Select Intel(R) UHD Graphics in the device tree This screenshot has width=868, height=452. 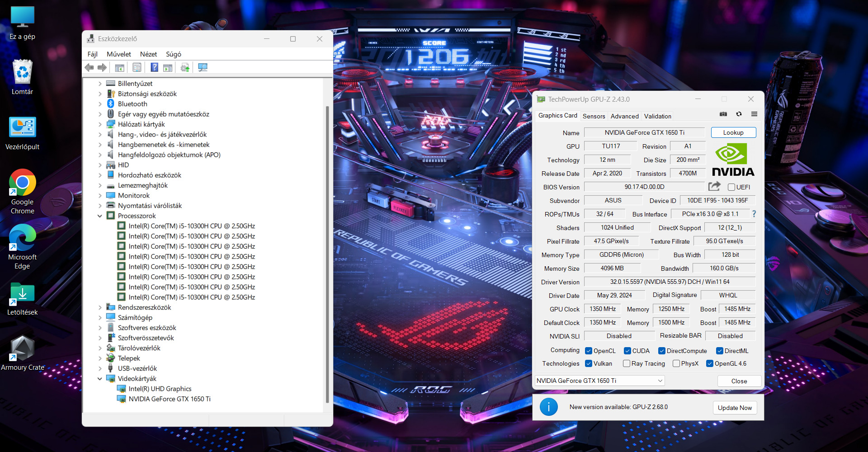click(x=160, y=389)
